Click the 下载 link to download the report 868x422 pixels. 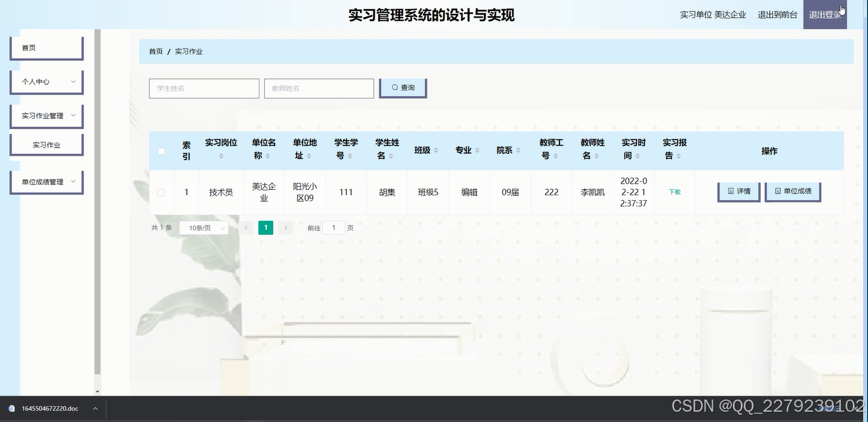click(674, 191)
